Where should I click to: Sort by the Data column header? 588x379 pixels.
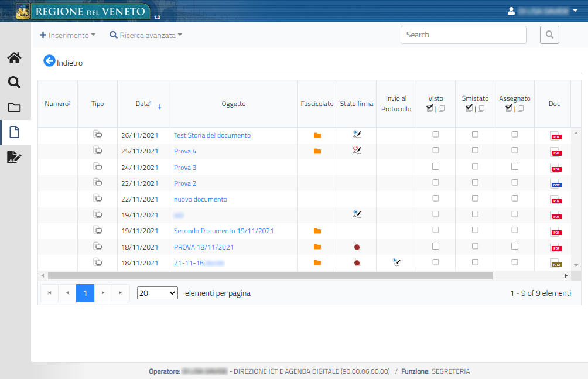(143, 104)
